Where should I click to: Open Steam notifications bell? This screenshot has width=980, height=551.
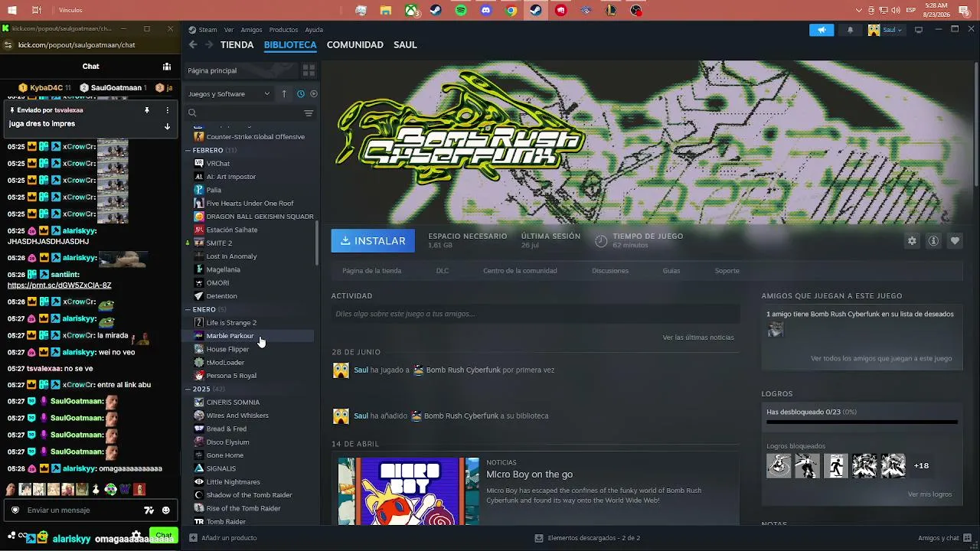[850, 30]
